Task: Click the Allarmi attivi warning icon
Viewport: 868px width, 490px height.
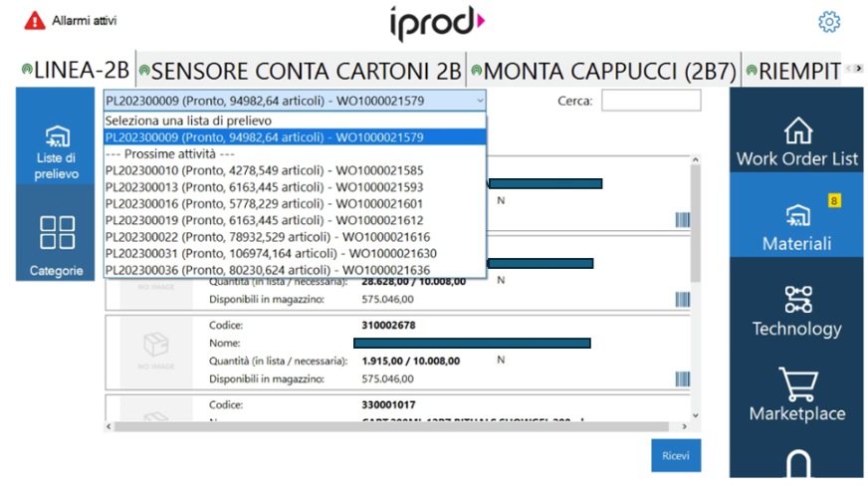Action: coord(35,20)
